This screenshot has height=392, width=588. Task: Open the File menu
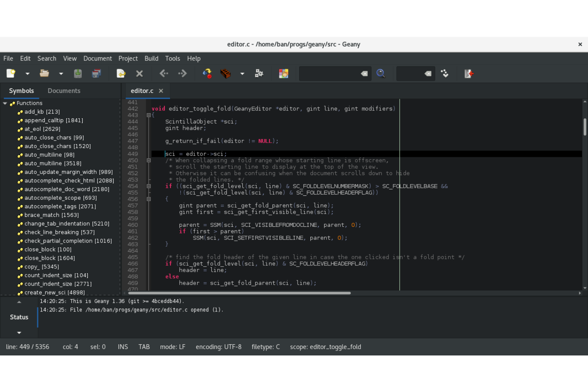pos(8,58)
